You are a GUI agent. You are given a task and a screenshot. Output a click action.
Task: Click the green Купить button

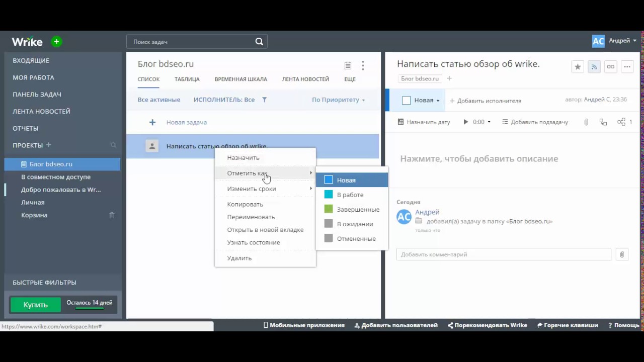click(36, 305)
